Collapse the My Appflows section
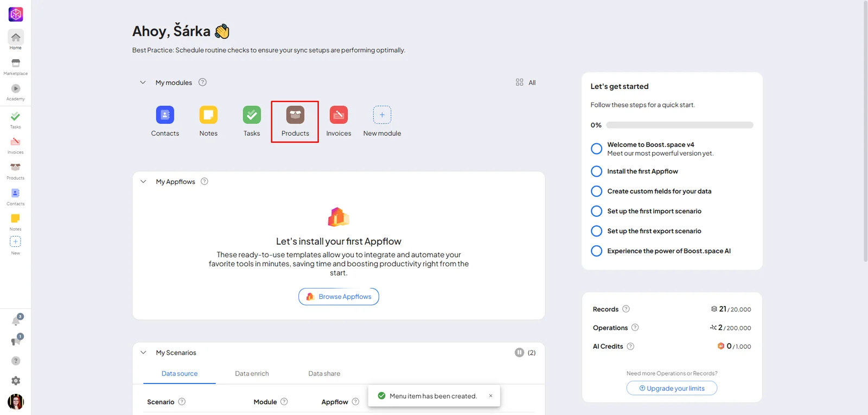The width and height of the screenshot is (868, 415). pyautogui.click(x=143, y=181)
